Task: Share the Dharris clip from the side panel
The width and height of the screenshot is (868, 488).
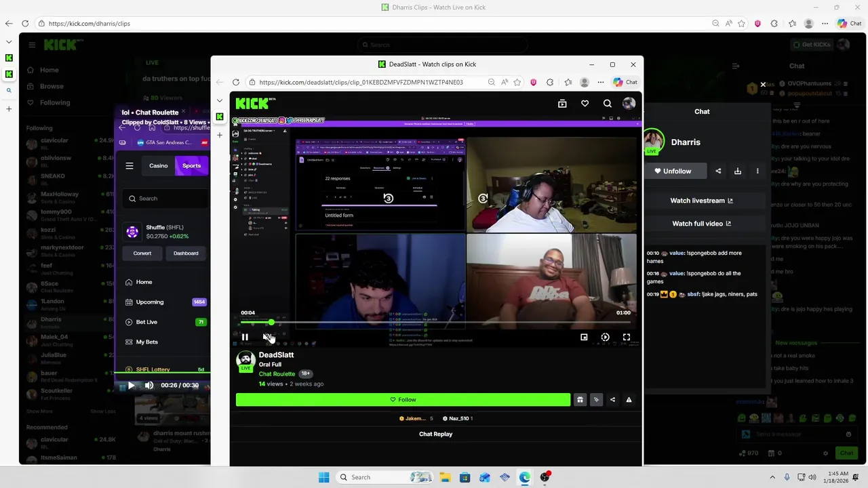Action: (x=718, y=171)
